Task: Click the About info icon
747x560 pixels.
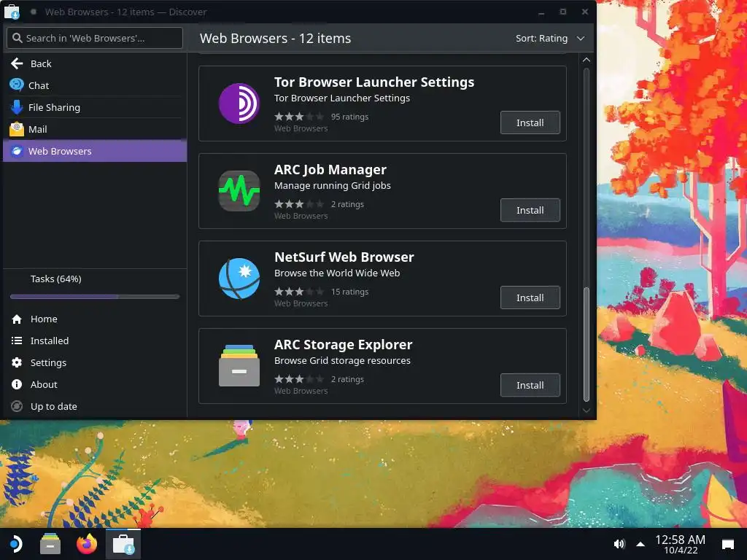Action: [x=17, y=384]
